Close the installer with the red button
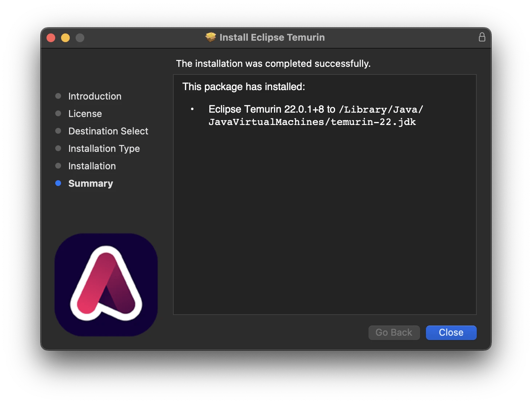532x404 pixels. click(51, 38)
